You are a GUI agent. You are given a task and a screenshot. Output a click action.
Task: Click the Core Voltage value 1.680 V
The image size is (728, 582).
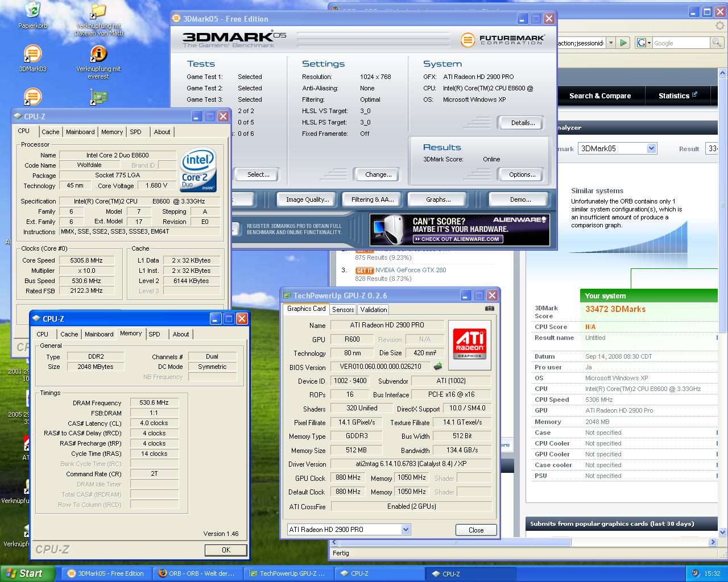pos(156,185)
